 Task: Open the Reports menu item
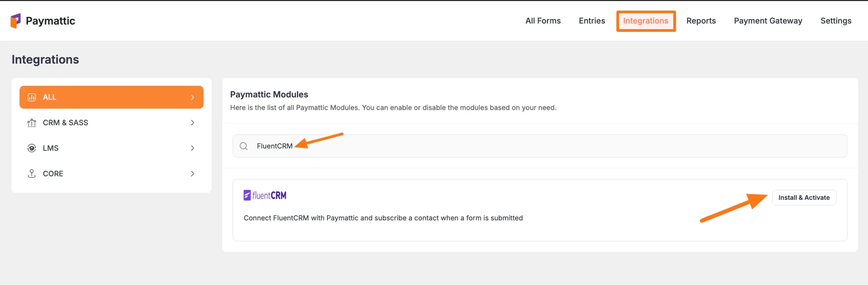[x=701, y=21]
